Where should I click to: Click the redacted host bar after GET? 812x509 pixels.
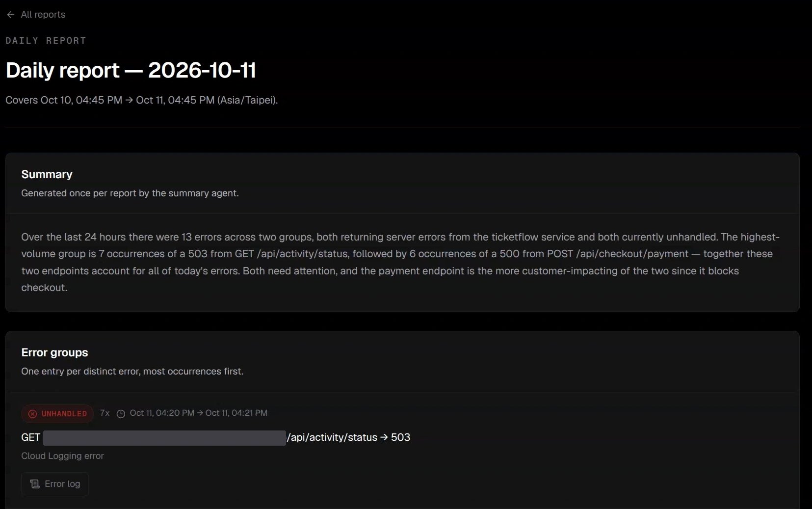tap(165, 438)
